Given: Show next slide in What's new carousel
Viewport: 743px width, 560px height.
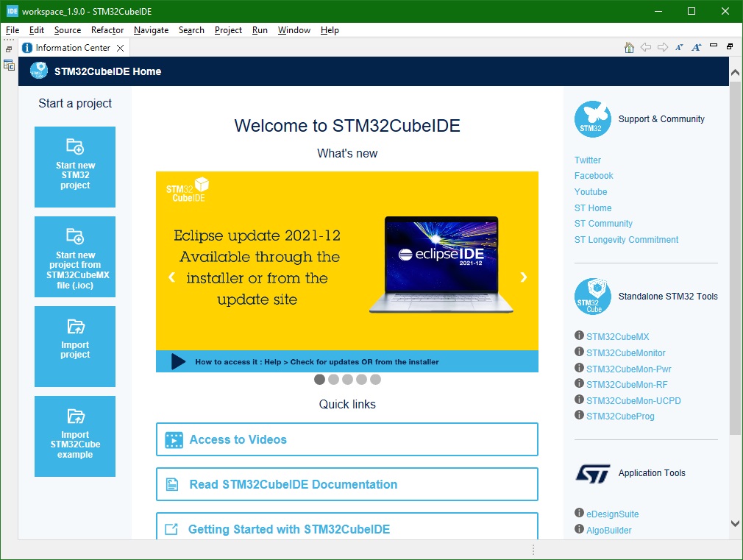Looking at the screenshot, I should pyautogui.click(x=523, y=277).
